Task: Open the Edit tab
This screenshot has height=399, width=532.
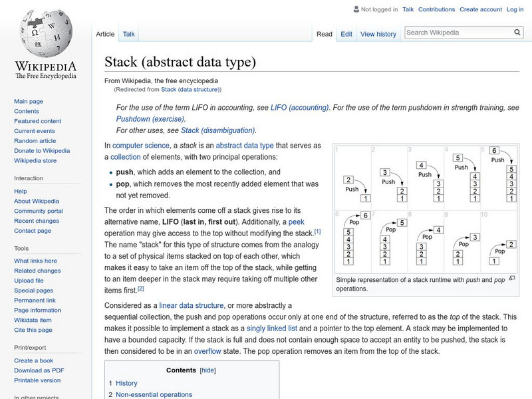Action: tap(346, 33)
